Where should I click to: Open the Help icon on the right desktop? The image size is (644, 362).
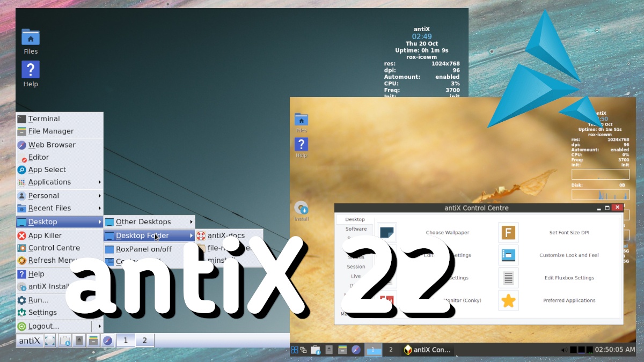click(302, 144)
